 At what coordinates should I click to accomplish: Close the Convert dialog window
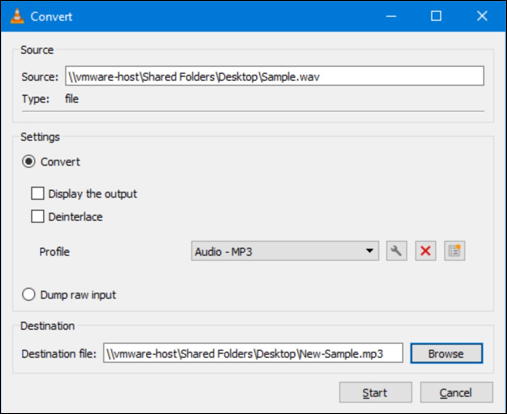(482, 16)
